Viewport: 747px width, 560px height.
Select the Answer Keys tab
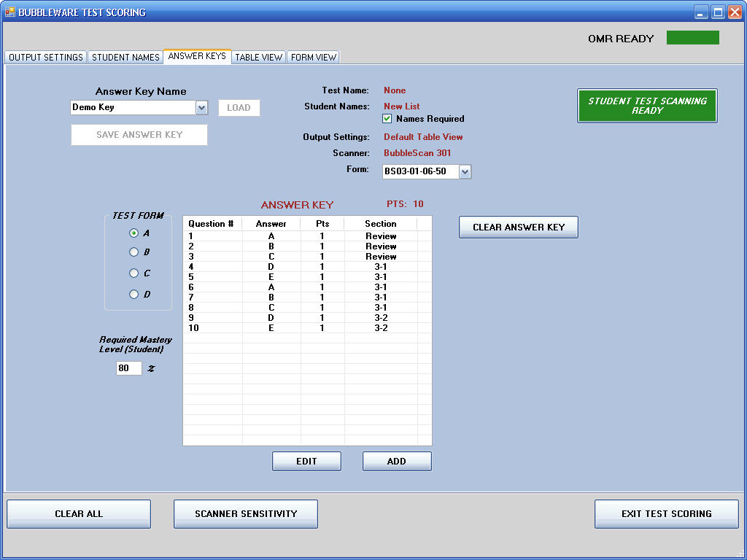click(197, 56)
